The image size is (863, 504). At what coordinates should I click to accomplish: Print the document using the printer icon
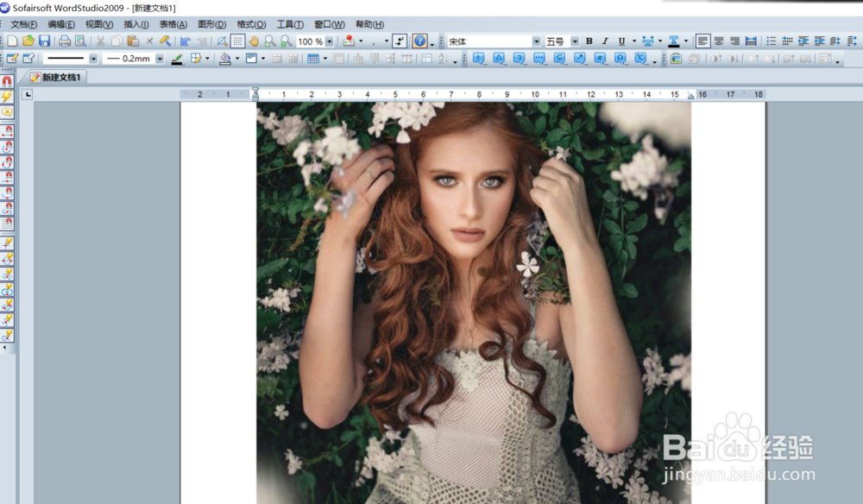65,41
